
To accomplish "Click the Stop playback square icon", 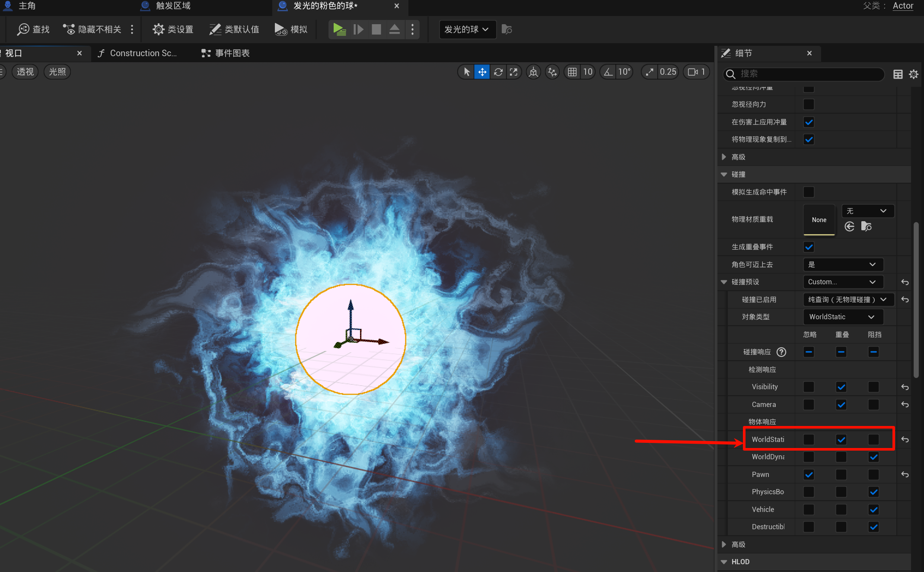I will 376,29.
